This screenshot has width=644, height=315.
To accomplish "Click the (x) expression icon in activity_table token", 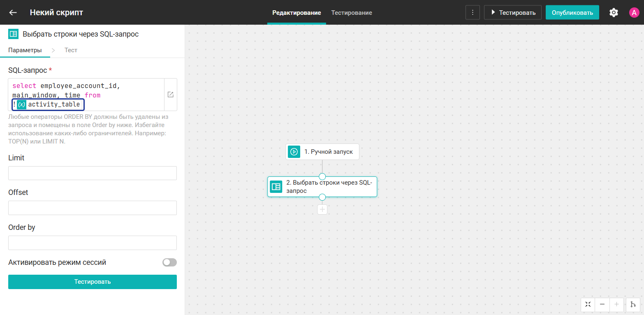I will coord(21,104).
